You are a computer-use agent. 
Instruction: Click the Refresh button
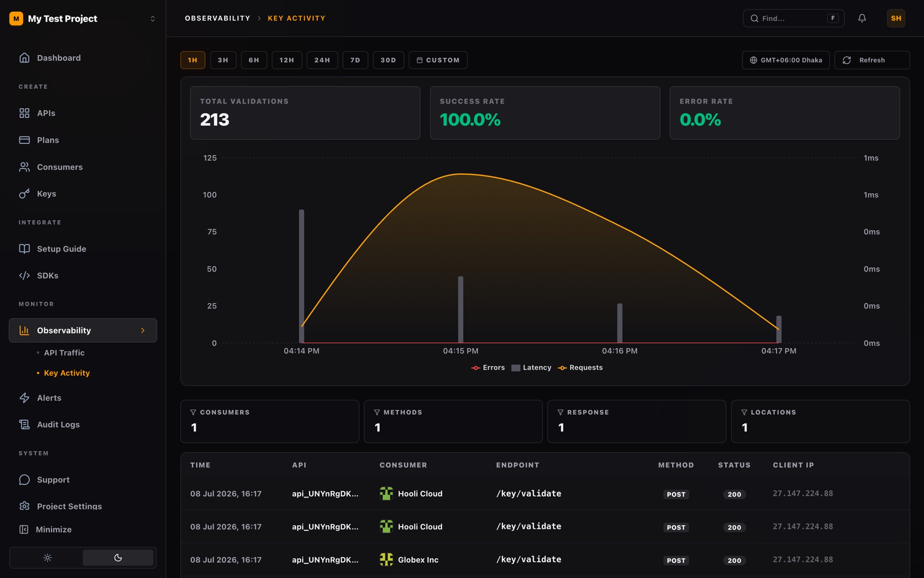tap(872, 60)
